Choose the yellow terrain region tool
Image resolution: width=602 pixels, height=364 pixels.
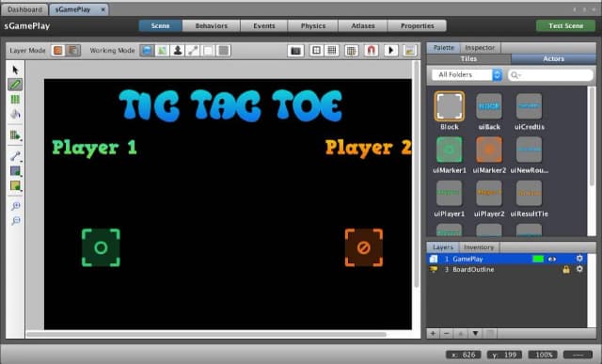(15, 186)
